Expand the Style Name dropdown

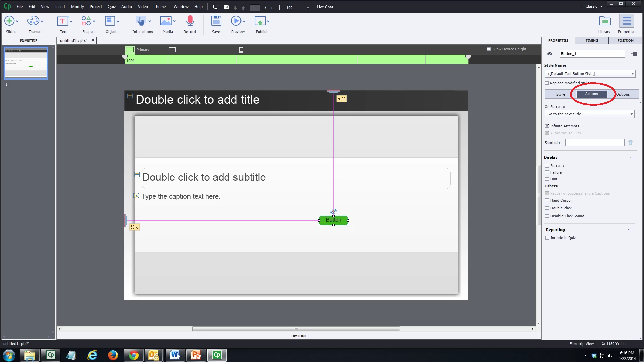tap(589, 74)
